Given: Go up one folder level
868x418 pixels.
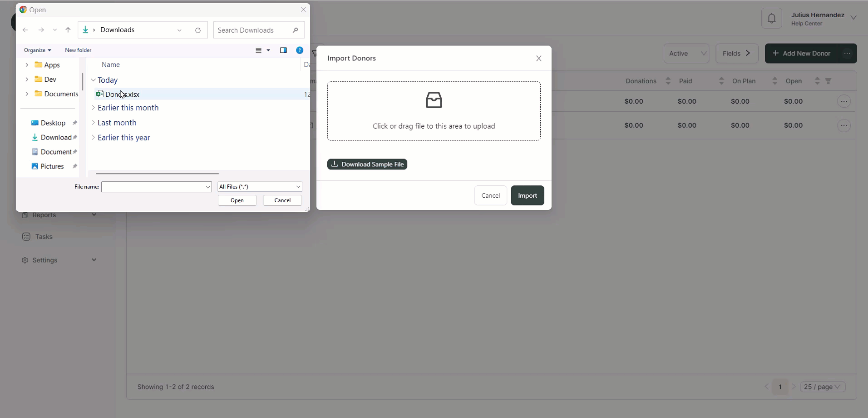Looking at the screenshot, I should click(68, 30).
